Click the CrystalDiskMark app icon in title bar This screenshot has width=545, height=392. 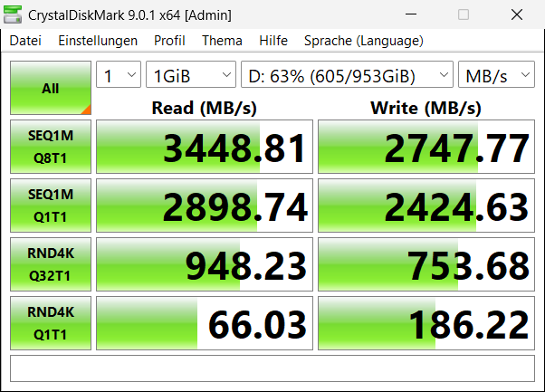click(x=13, y=14)
